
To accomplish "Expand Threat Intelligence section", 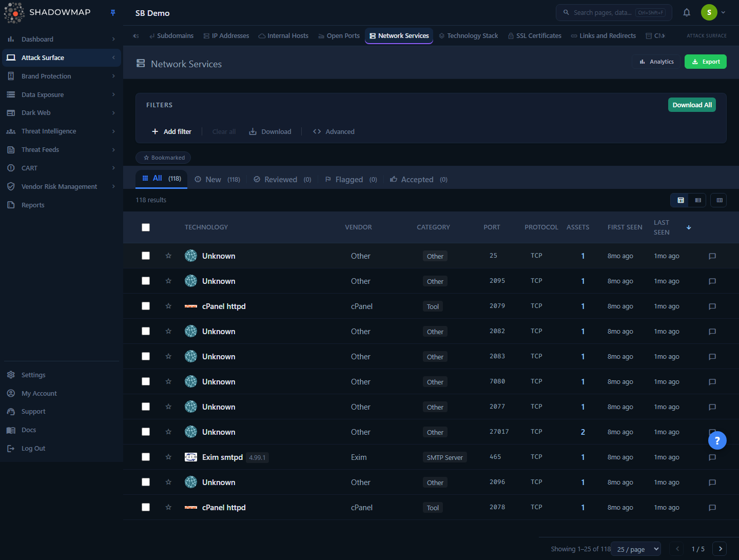I will coord(62,131).
